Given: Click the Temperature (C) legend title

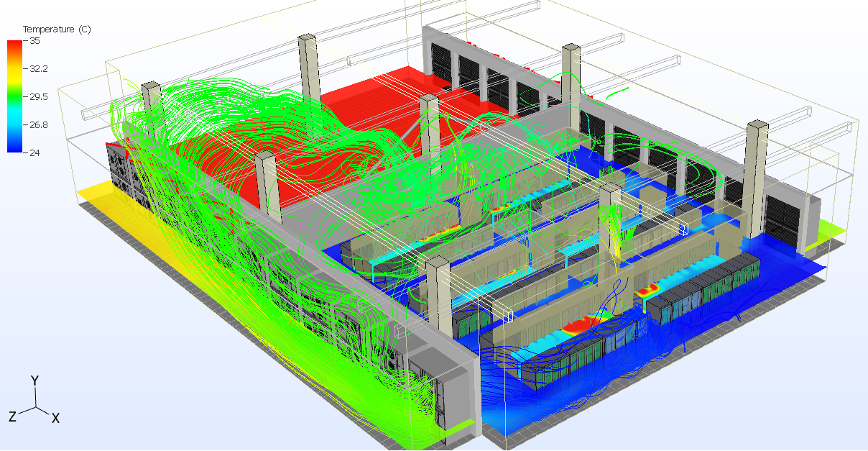Looking at the screenshot, I should (56, 29).
